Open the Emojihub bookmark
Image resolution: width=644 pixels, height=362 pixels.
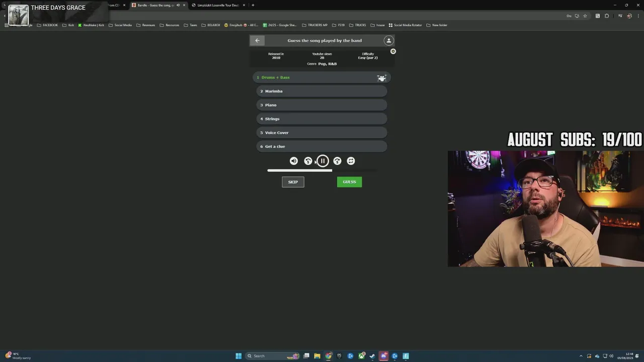[x=241, y=25]
